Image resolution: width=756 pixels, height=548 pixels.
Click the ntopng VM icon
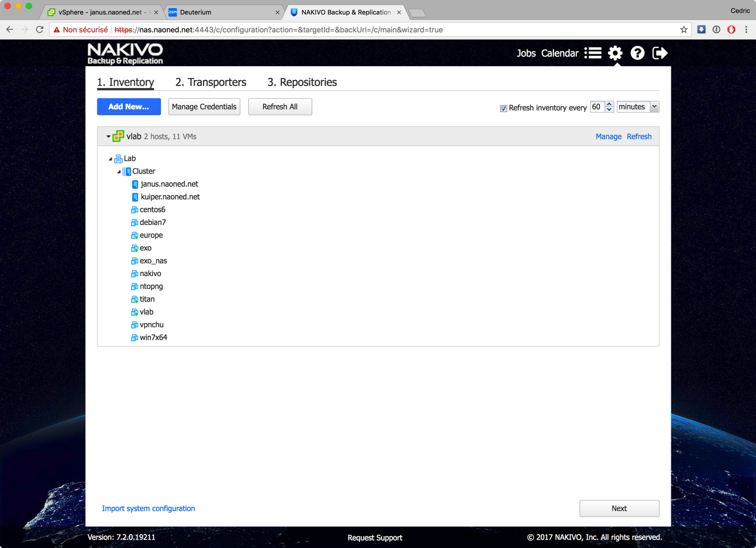pyautogui.click(x=134, y=287)
